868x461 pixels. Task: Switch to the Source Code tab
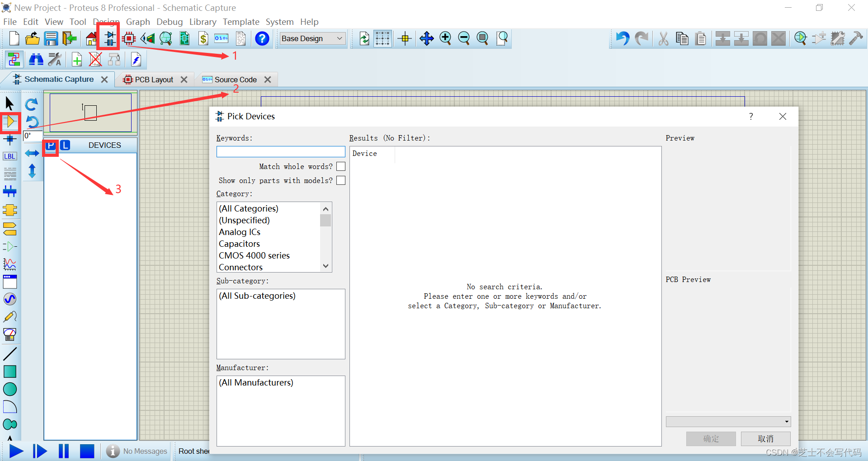pos(235,80)
